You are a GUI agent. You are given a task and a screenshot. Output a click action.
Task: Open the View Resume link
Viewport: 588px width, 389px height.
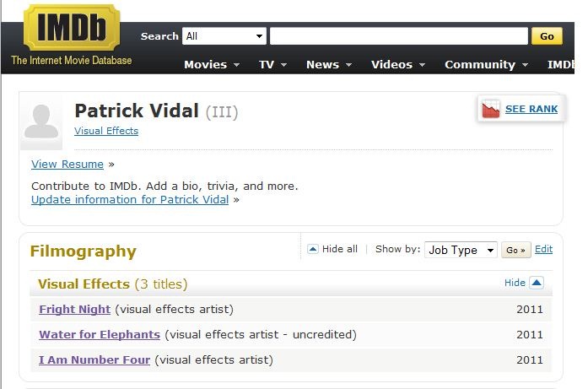pyautogui.click(x=67, y=165)
